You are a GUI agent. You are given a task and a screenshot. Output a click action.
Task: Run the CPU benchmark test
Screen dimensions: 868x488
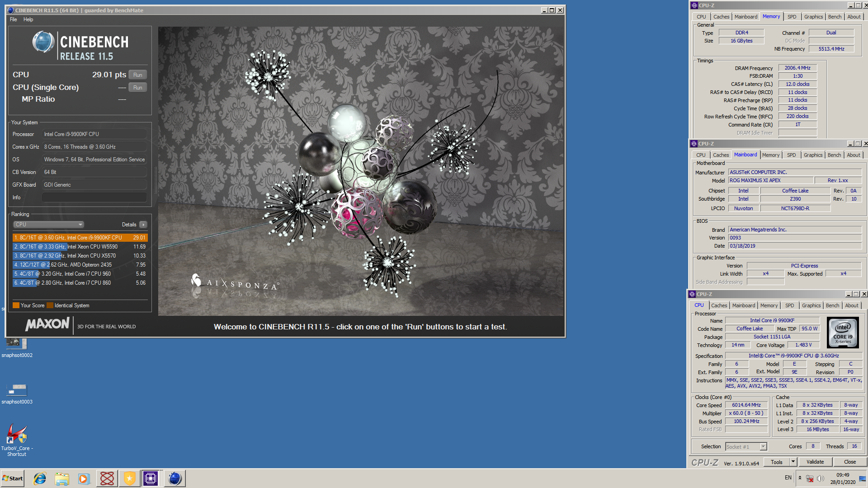coord(138,75)
